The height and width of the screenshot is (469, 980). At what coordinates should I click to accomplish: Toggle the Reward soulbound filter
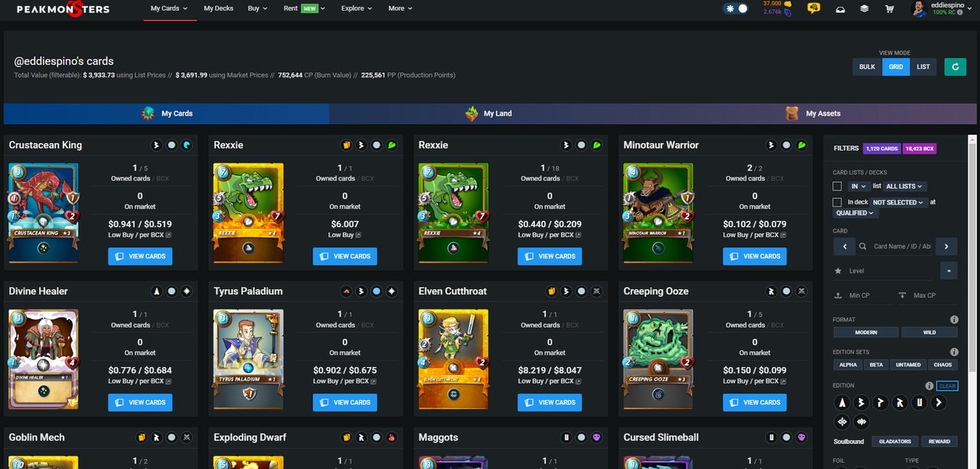(x=939, y=441)
